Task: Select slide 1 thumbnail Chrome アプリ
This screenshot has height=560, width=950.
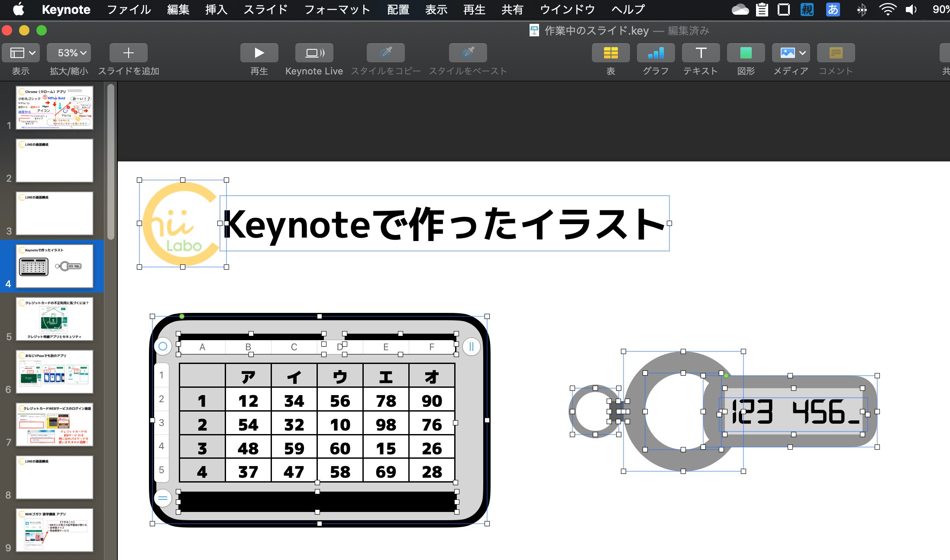Action: click(x=55, y=107)
